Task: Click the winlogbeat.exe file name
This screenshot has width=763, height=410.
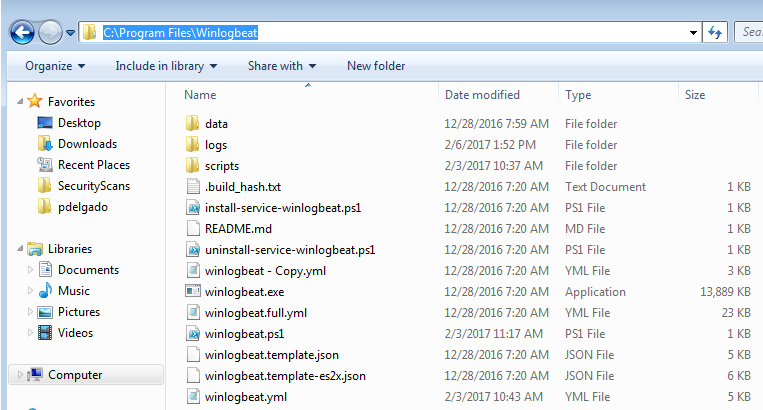Action: (x=244, y=292)
